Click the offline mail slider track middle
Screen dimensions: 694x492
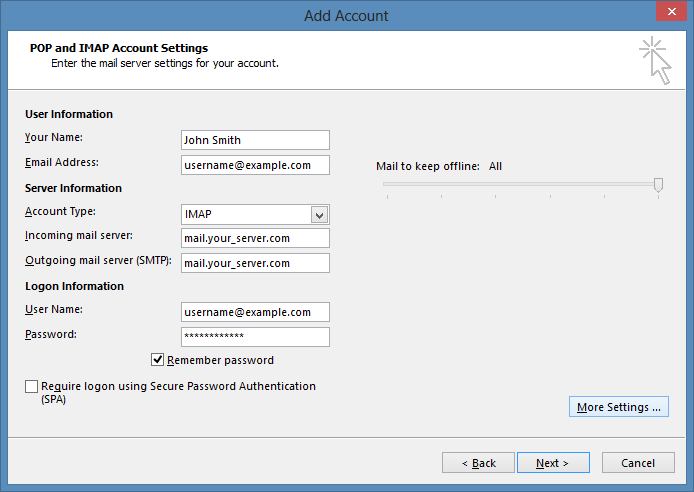coord(522,184)
